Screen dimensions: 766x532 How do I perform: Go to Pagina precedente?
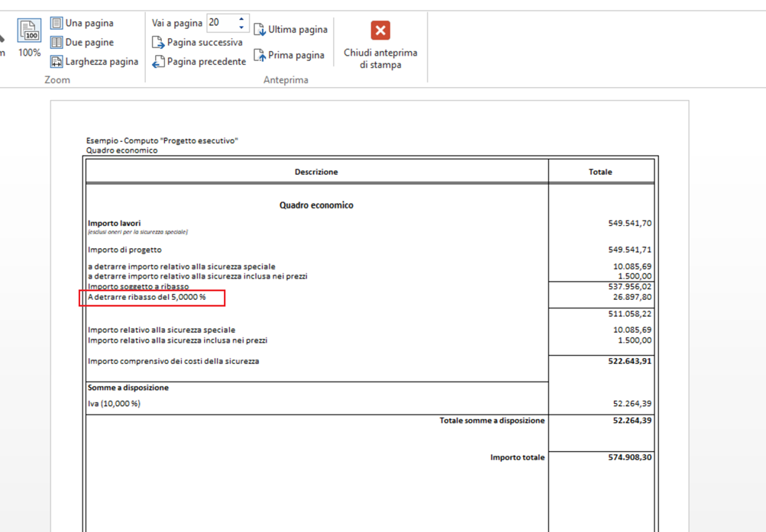pos(199,62)
